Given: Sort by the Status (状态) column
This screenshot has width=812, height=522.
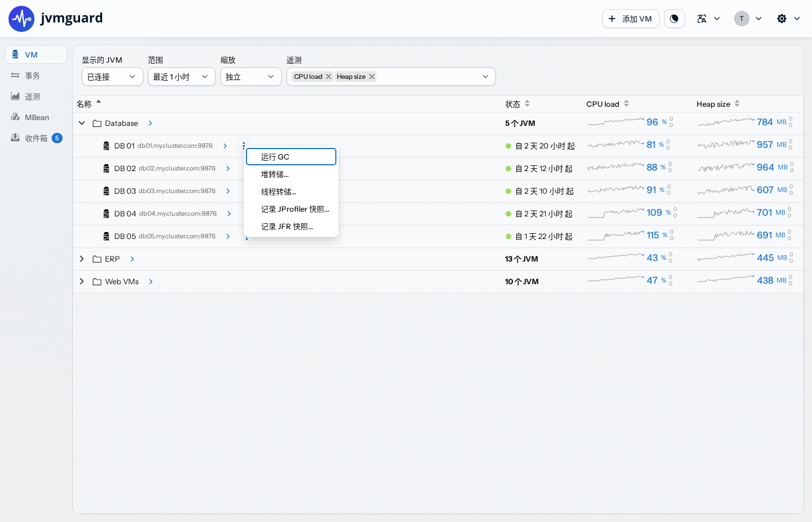Looking at the screenshot, I should coord(517,104).
